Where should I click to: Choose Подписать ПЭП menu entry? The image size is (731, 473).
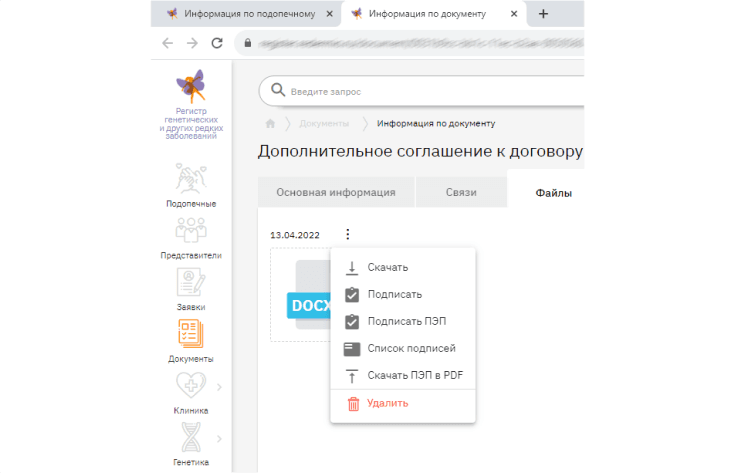coord(403,322)
